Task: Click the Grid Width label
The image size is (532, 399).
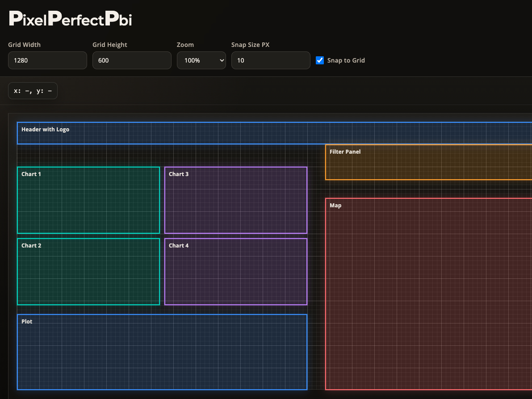Action: [x=25, y=45]
